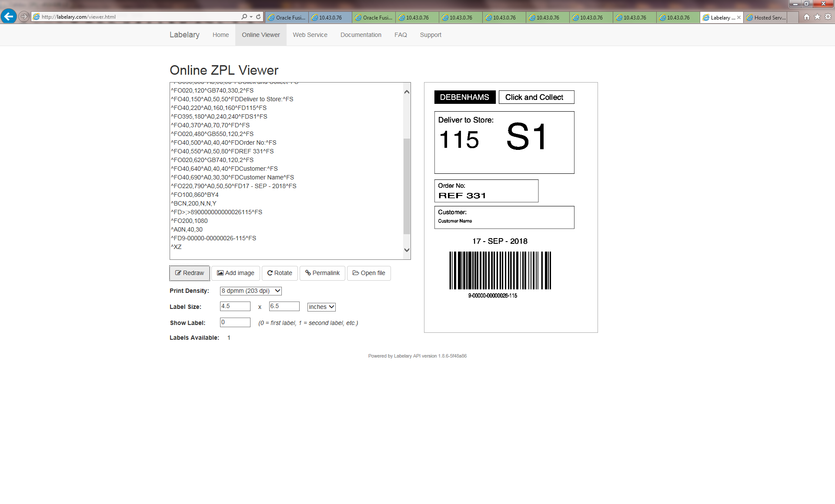This screenshot has height=504, width=835.
Task: Open the Online Viewer navigation item
Action: click(261, 35)
